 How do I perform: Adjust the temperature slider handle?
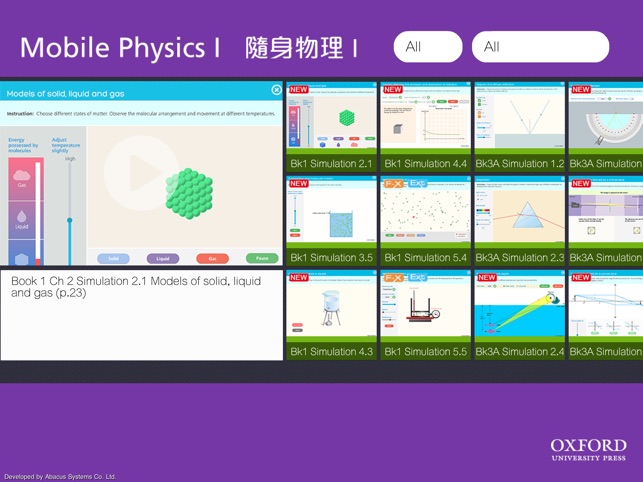(x=70, y=220)
